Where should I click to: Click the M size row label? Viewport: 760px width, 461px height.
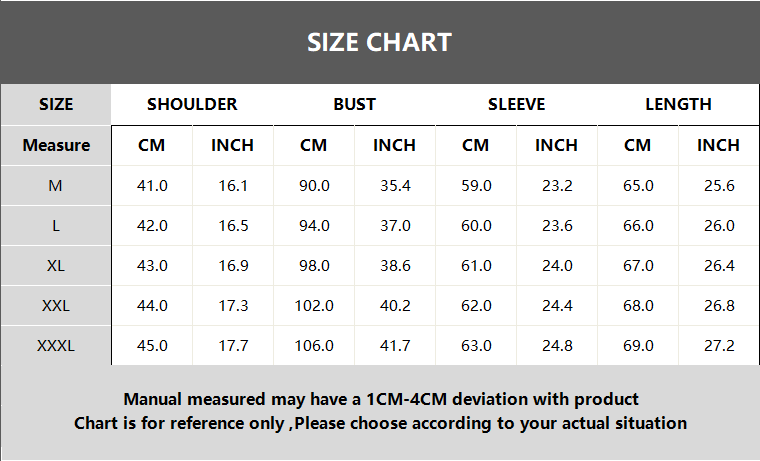tap(56, 185)
